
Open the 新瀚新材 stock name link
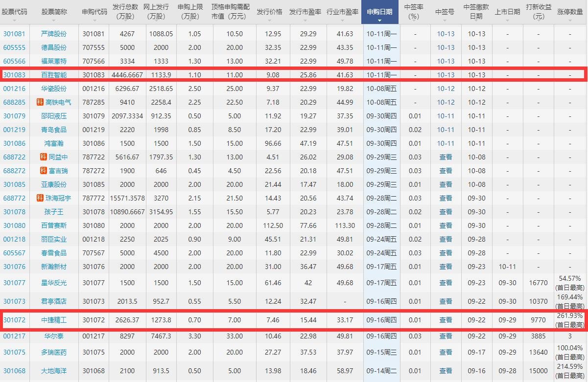point(54,267)
